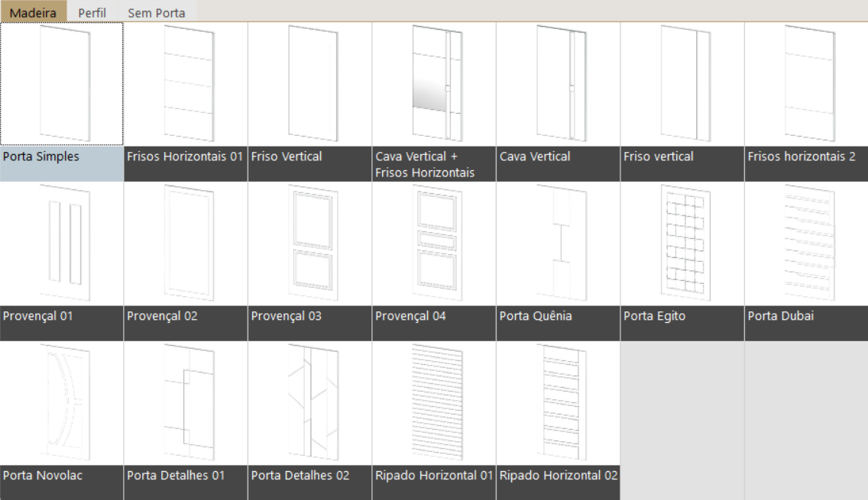
Task: Pick the Cava Vertical + Frisos Horizontais door
Action: [434, 83]
